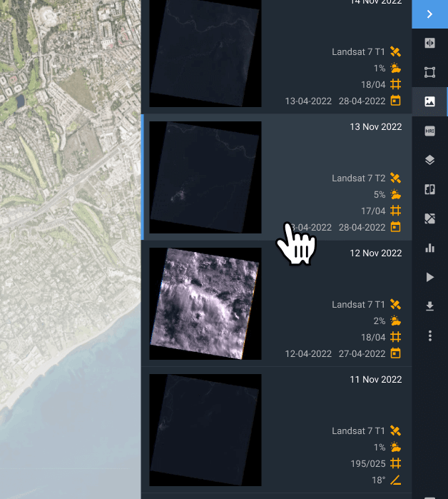Click the 195/025 path row value
The image size is (448, 499).
(x=368, y=464)
